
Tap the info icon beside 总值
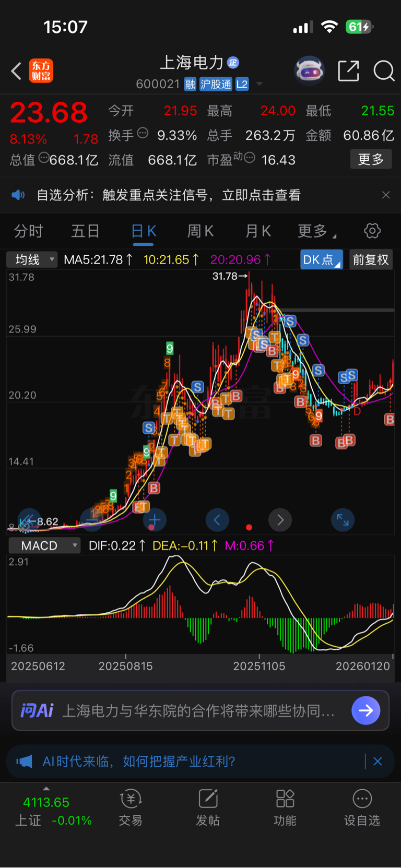pos(44,157)
